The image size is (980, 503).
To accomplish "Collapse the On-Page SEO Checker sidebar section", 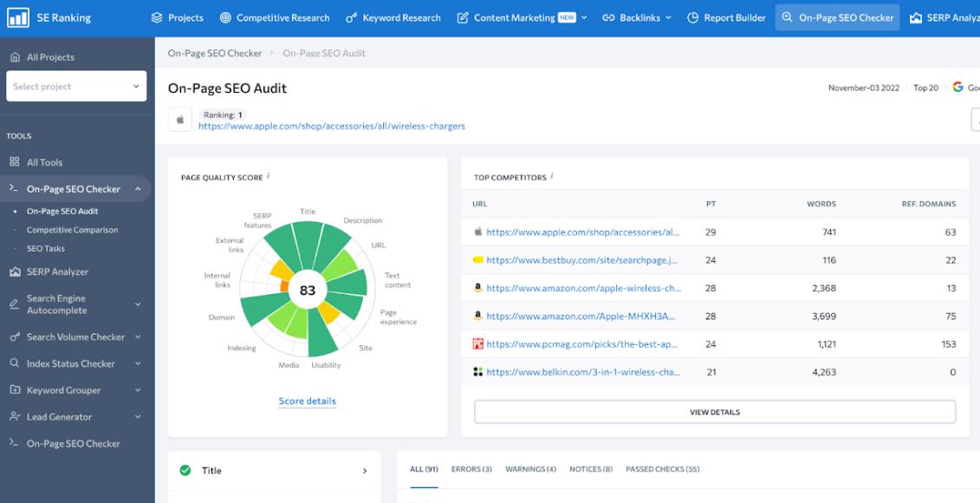I will coord(138,189).
